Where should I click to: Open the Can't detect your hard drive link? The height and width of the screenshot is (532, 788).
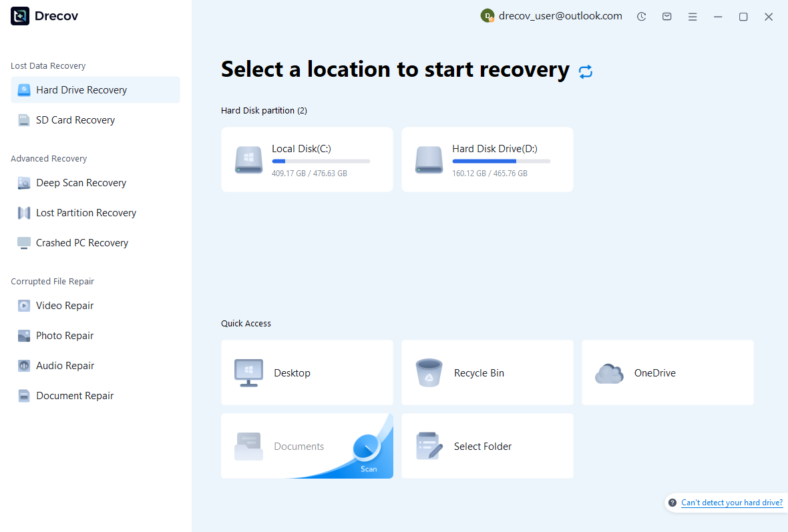click(732, 503)
